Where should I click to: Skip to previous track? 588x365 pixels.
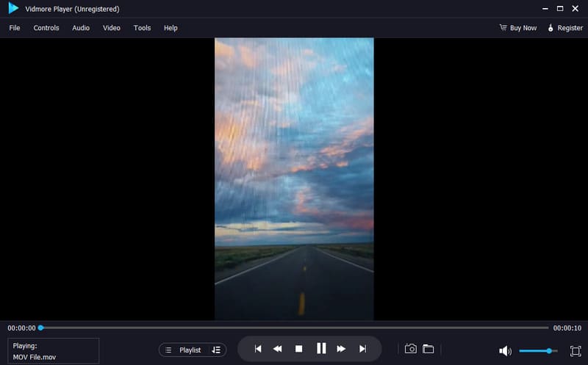[x=257, y=349]
